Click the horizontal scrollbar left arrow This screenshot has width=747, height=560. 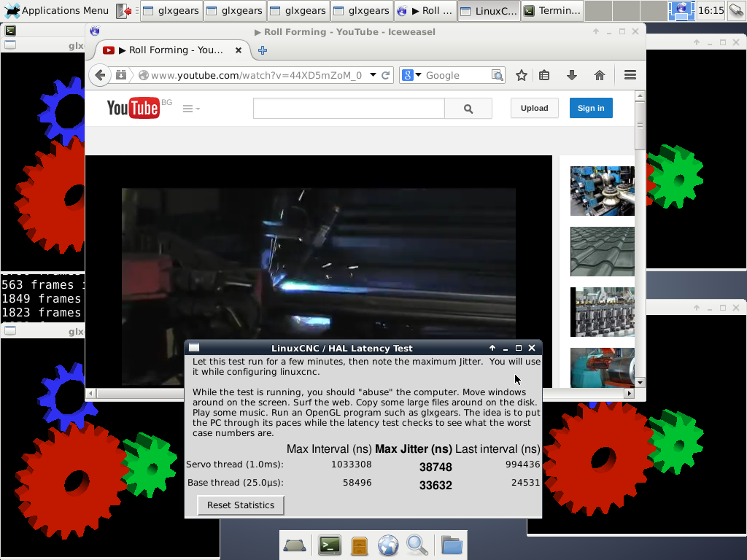90,393
